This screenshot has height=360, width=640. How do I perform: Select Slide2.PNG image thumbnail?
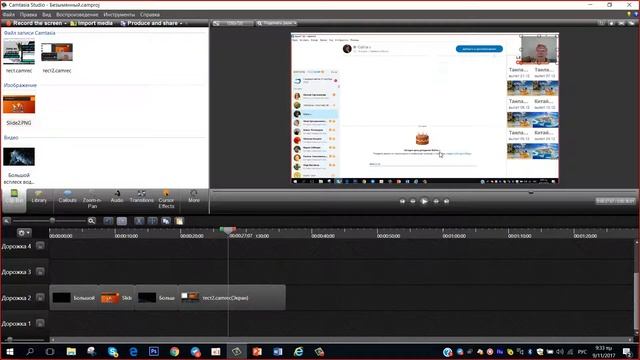(19, 104)
